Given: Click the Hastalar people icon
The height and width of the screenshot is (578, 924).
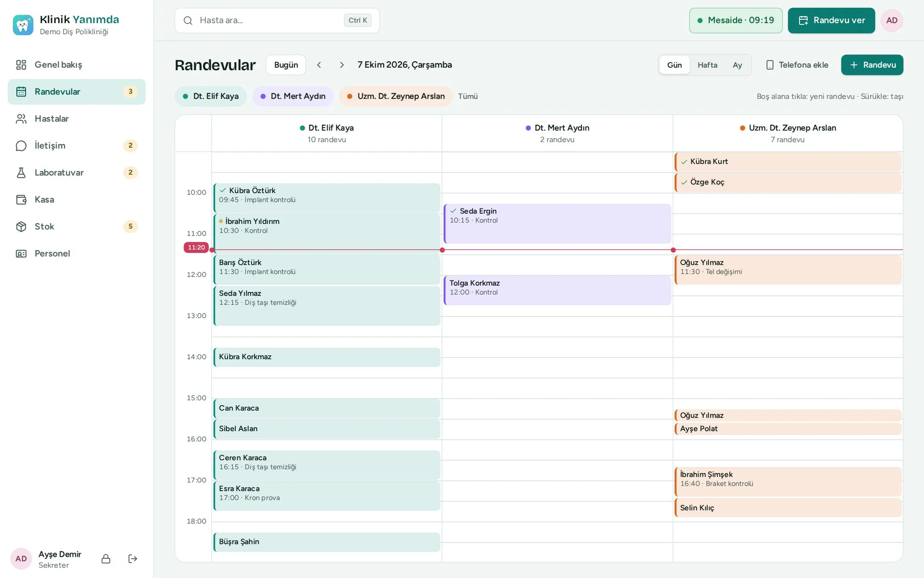Looking at the screenshot, I should click(21, 119).
